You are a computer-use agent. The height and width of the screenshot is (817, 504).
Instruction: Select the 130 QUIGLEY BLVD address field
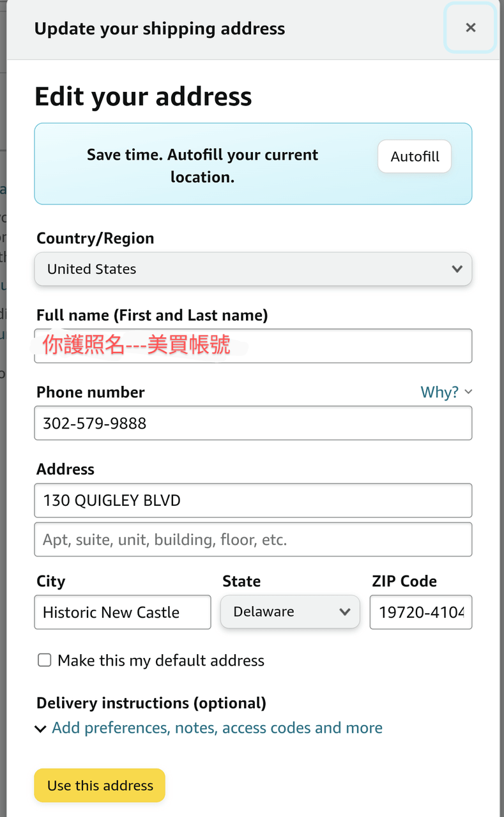(x=253, y=500)
